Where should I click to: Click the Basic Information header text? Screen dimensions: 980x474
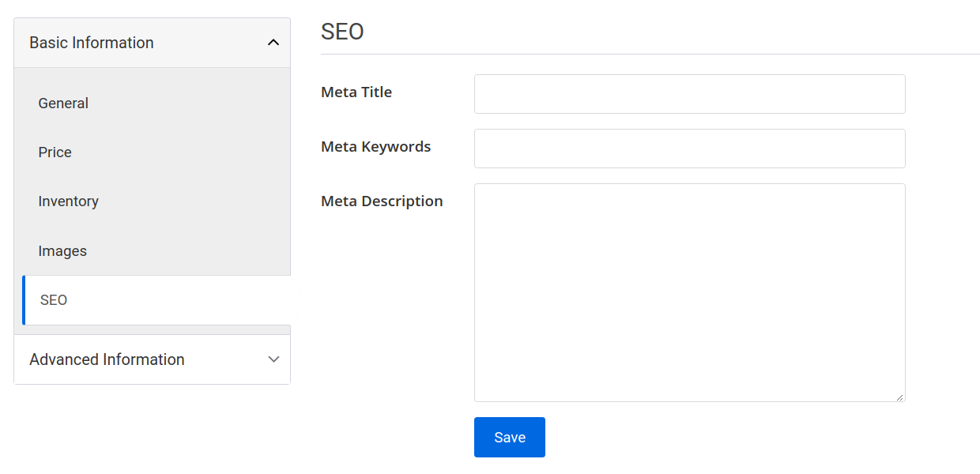coord(91,42)
